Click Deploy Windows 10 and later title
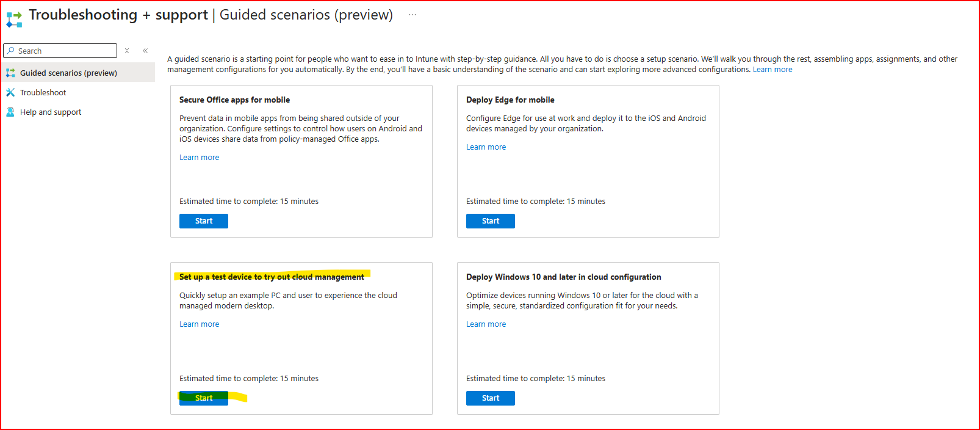Screen dimensions: 980x430 click(563, 277)
